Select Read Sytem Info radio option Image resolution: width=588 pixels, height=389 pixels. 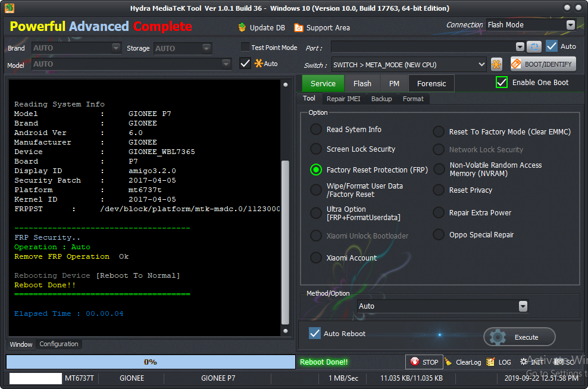316,129
